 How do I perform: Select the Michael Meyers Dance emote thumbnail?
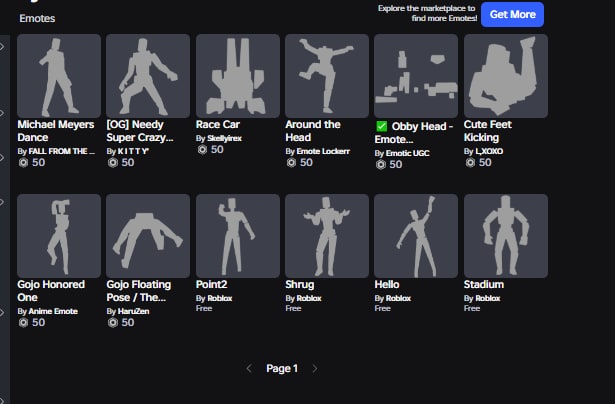pyautogui.click(x=59, y=76)
